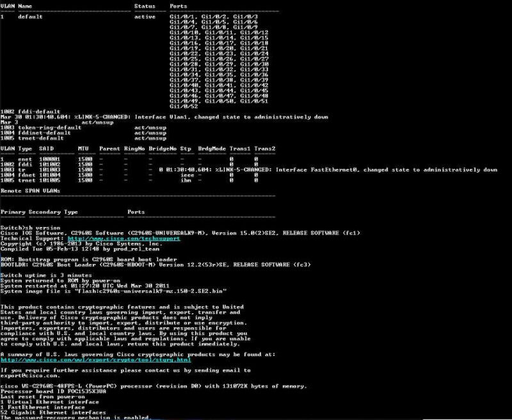Select SAID value '101005' in trnet row
Image resolution: width=512 pixels, height=420 pixels.
[50, 180]
